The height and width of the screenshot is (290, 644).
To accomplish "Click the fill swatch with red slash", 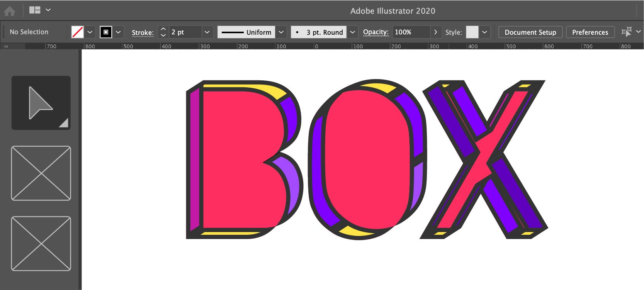I will (78, 32).
